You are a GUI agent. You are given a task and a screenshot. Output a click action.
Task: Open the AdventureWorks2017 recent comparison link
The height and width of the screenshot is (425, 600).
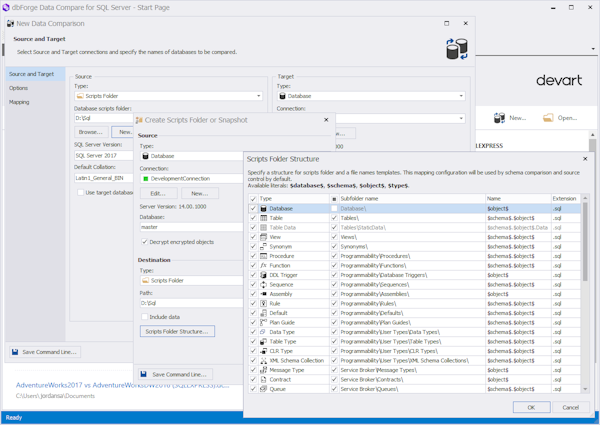click(122, 385)
